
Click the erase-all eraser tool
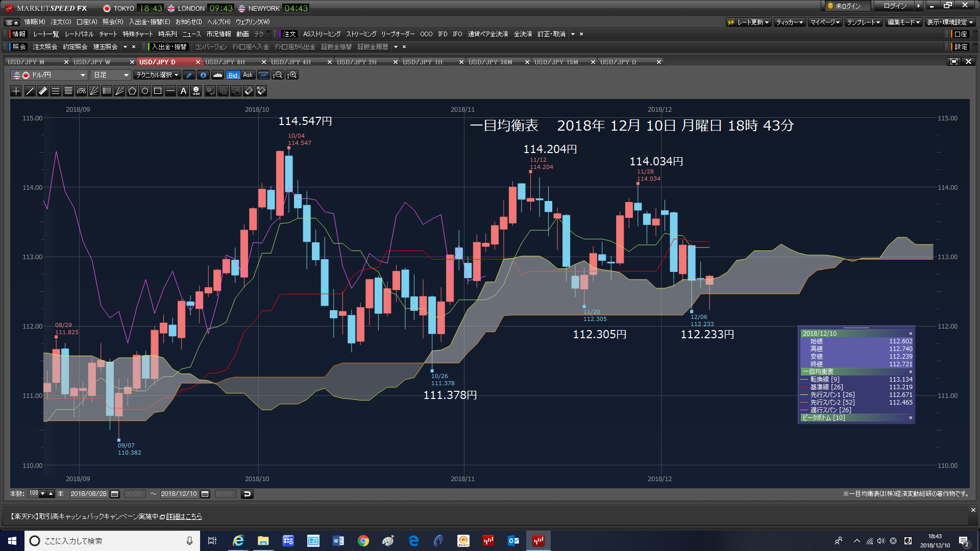tap(261, 91)
